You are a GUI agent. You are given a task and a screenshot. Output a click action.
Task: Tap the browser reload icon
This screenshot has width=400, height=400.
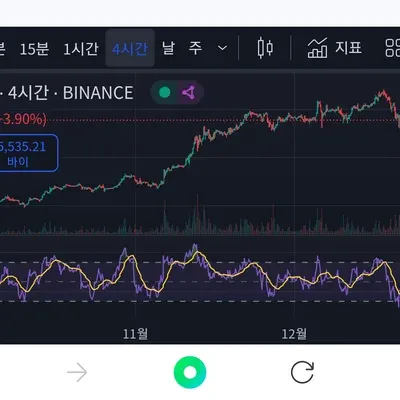(x=302, y=372)
